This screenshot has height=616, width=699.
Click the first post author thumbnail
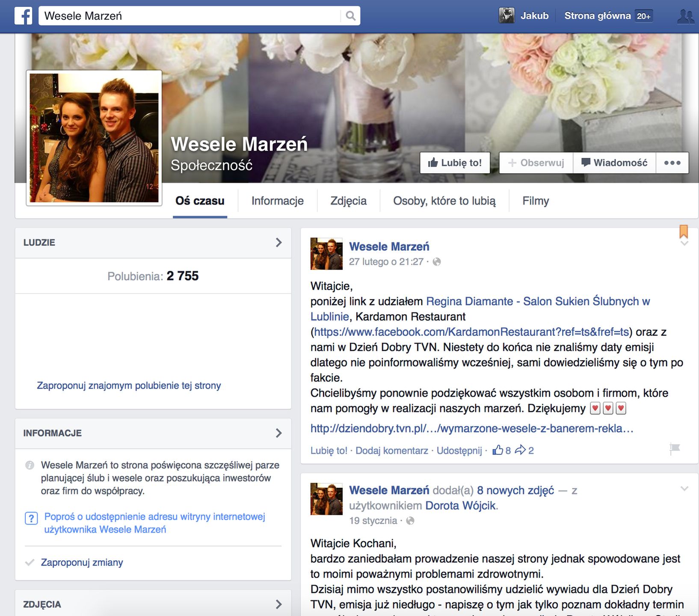326,254
